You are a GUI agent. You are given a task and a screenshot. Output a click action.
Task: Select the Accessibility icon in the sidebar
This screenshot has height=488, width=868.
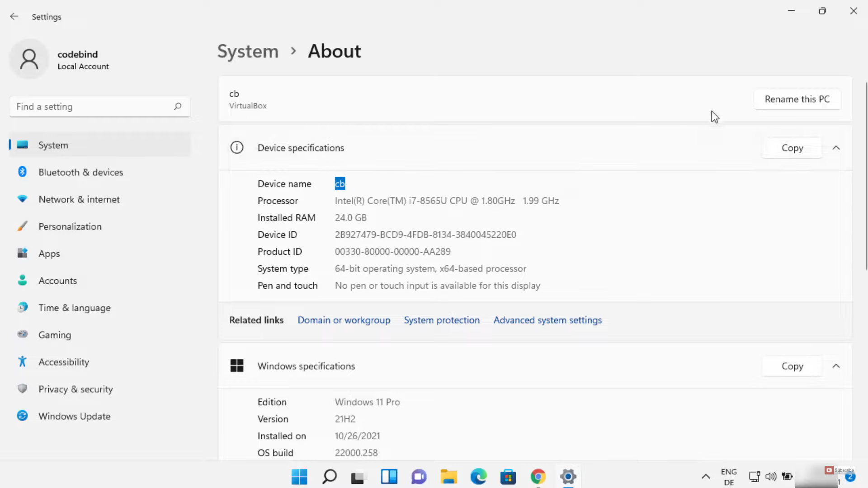click(22, 361)
